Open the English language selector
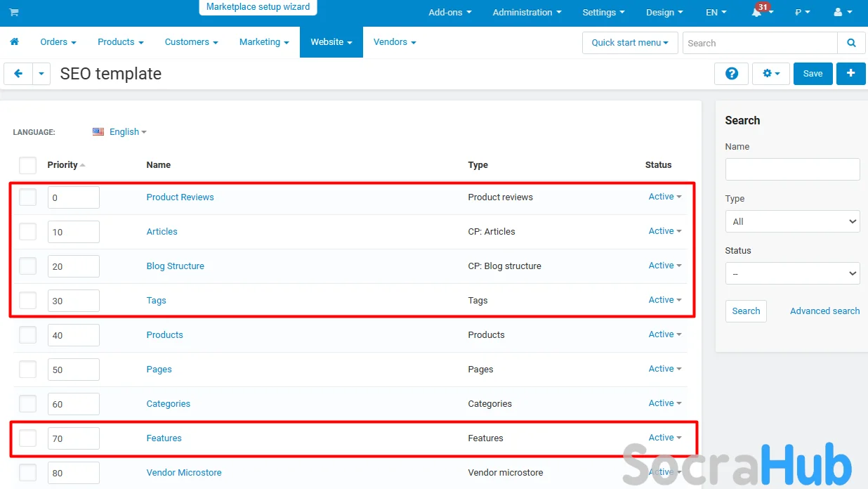 pos(120,132)
